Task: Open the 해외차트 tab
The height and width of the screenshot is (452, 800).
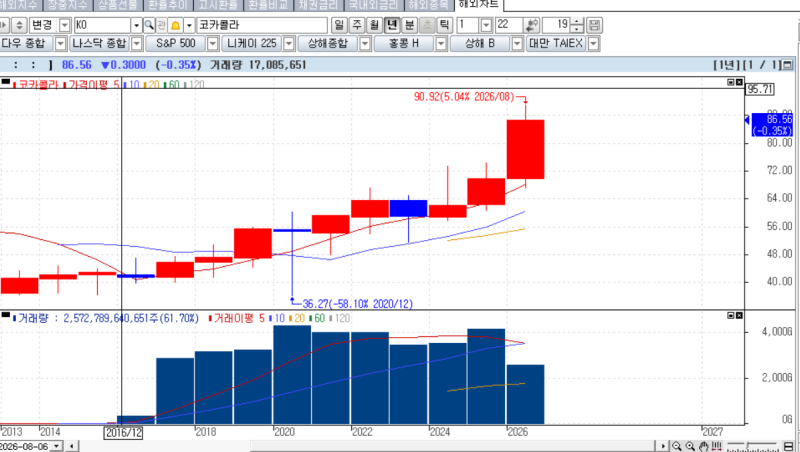Action: coord(478,5)
